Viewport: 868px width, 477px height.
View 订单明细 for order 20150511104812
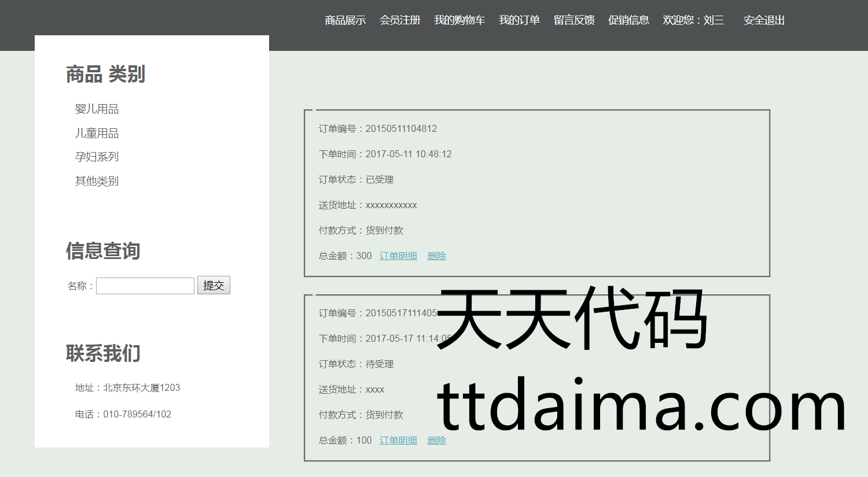[398, 256]
